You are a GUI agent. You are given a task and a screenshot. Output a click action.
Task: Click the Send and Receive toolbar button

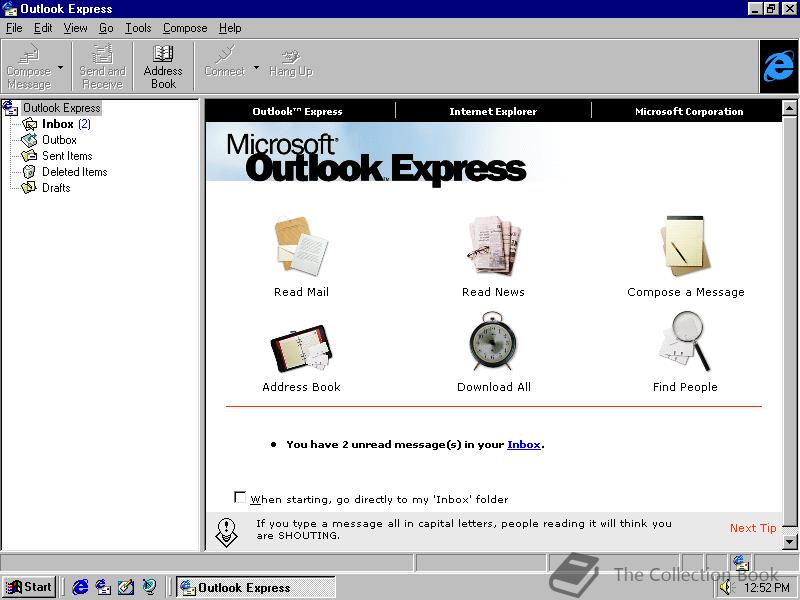point(103,66)
